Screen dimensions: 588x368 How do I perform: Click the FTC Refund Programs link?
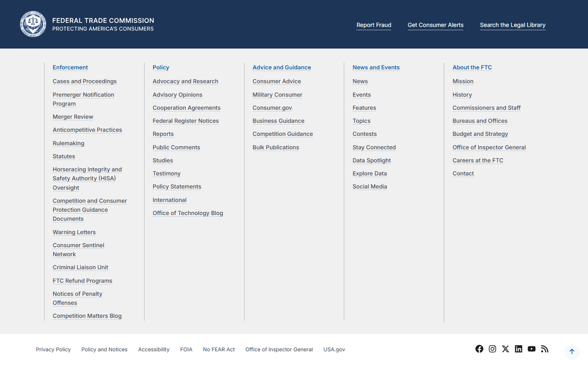click(82, 281)
